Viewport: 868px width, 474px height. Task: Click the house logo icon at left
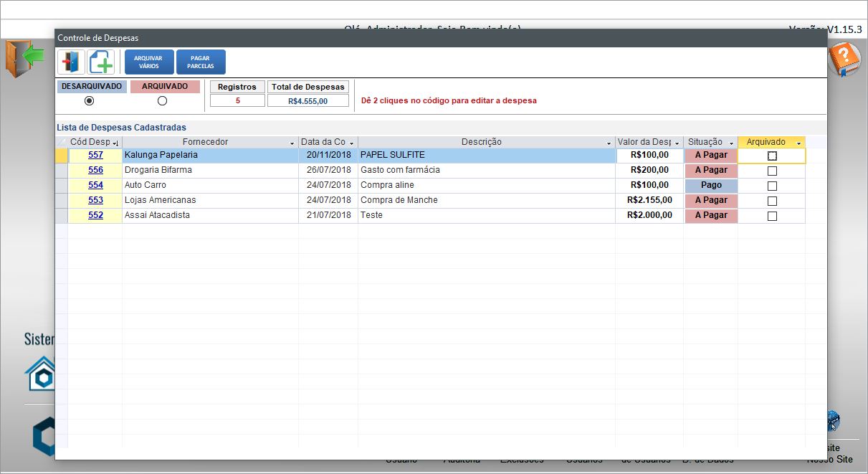pos(39,373)
